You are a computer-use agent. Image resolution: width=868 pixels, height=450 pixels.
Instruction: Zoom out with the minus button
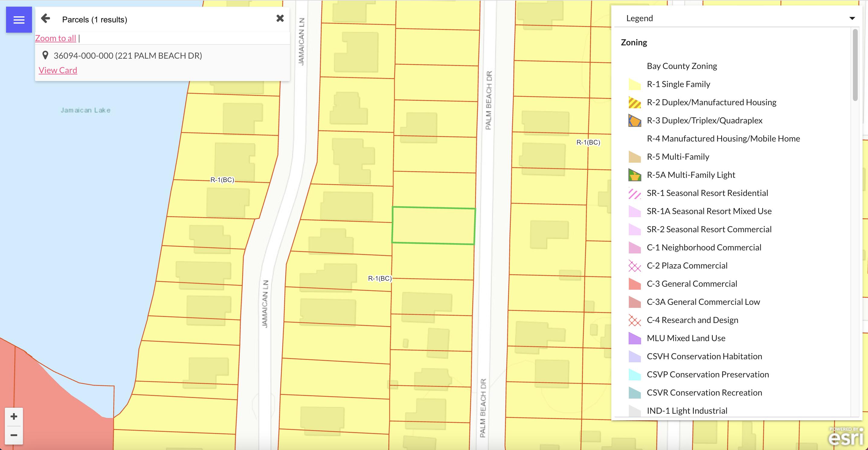click(x=14, y=435)
